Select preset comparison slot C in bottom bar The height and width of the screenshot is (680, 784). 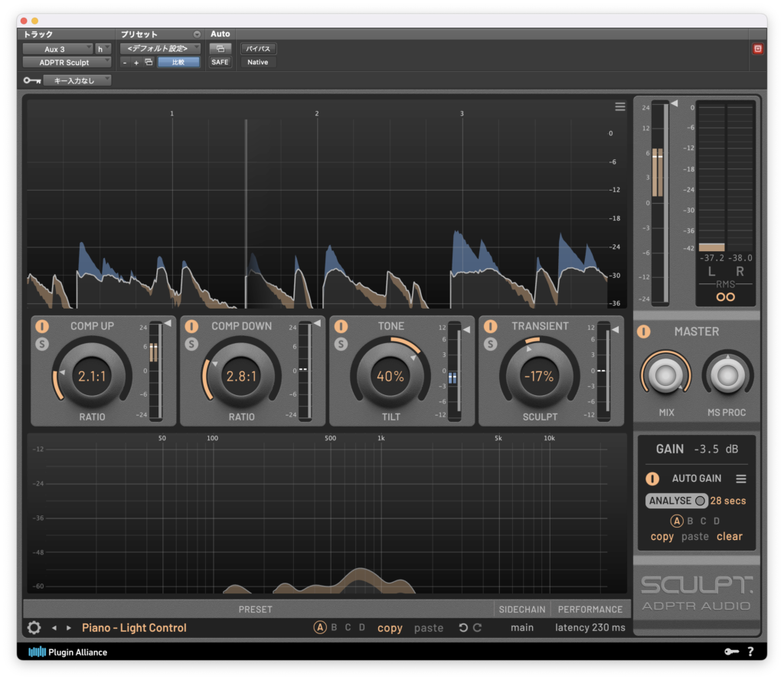[348, 627]
